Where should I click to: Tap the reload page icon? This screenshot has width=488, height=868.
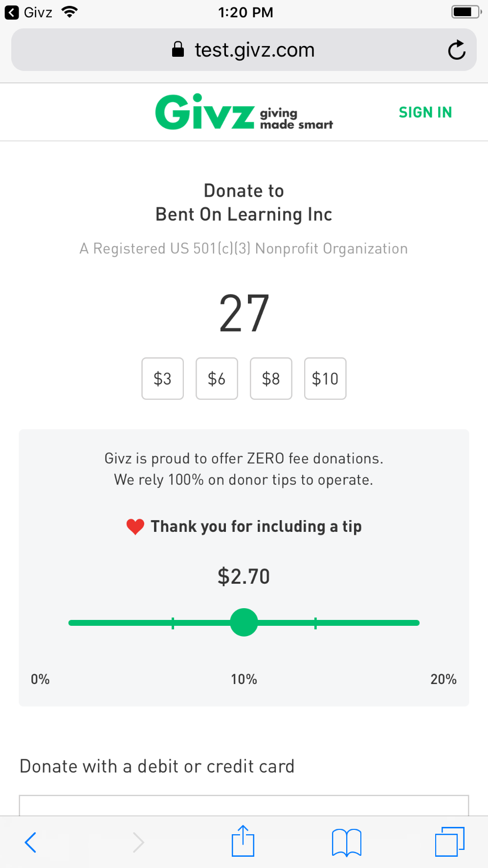click(457, 50)
